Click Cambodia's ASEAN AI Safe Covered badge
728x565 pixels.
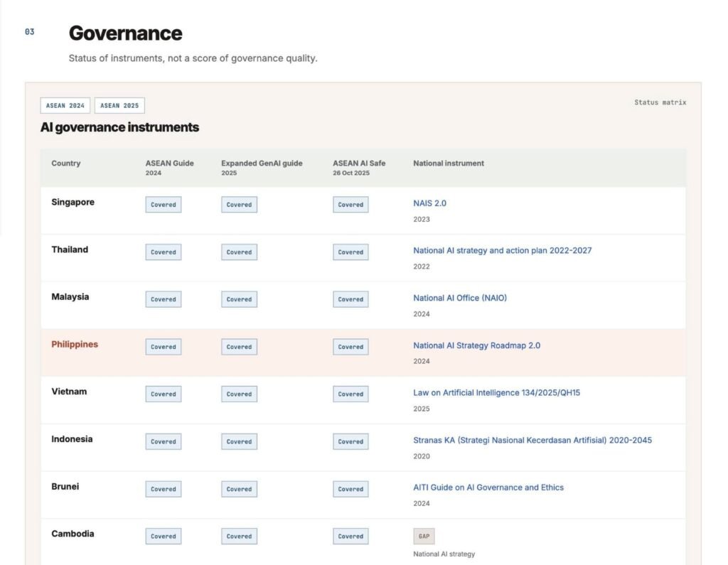coord(350,536)
